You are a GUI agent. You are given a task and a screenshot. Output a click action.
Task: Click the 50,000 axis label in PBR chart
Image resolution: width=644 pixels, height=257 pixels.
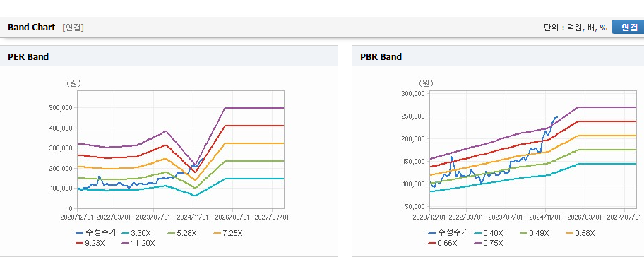click(x=415, y=206)
